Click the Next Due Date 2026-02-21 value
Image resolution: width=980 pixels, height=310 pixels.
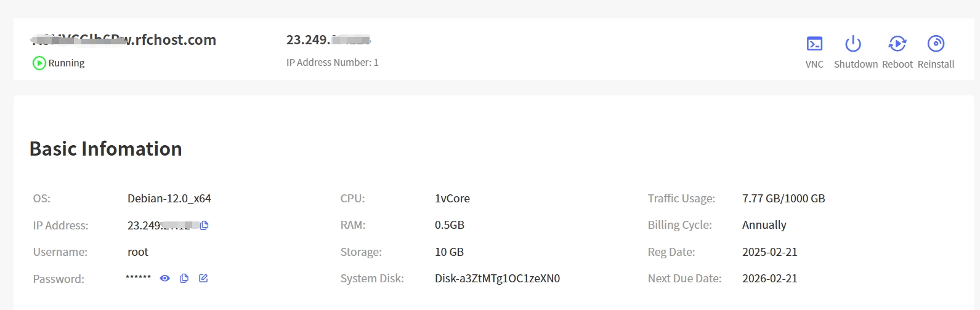[x=770, y=279]
